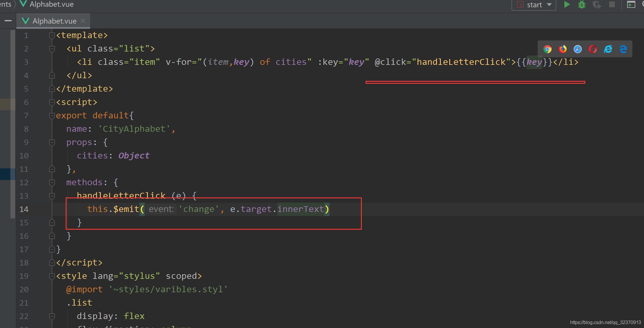
Task: Click 'props' keyword on line 9
Action: [79, 142]
